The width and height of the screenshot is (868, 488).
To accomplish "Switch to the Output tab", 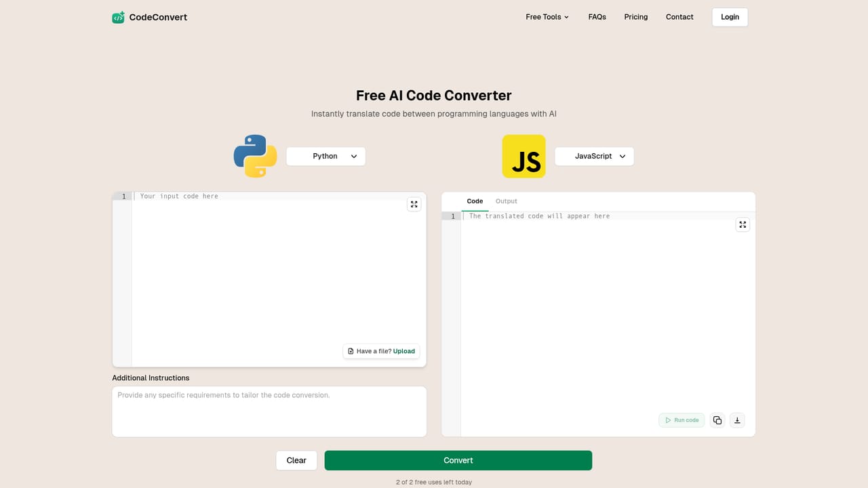I will [x=506, y=201].
